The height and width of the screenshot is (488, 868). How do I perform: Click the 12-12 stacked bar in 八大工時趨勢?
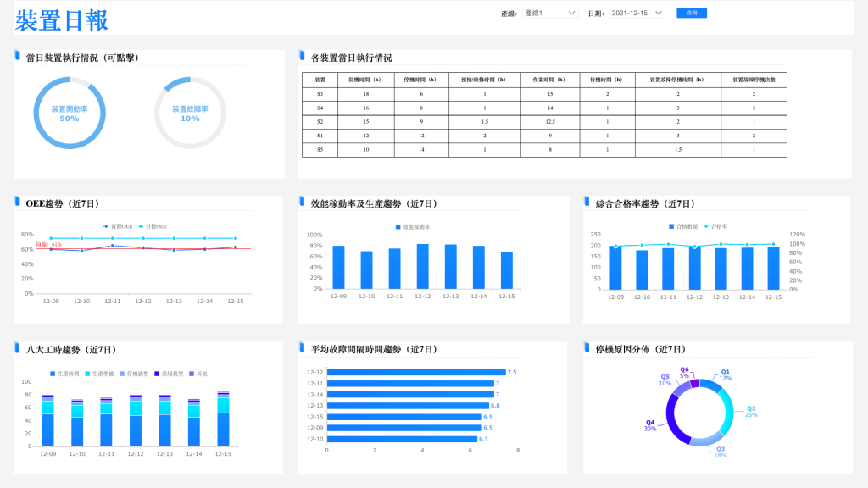(136, 420)
